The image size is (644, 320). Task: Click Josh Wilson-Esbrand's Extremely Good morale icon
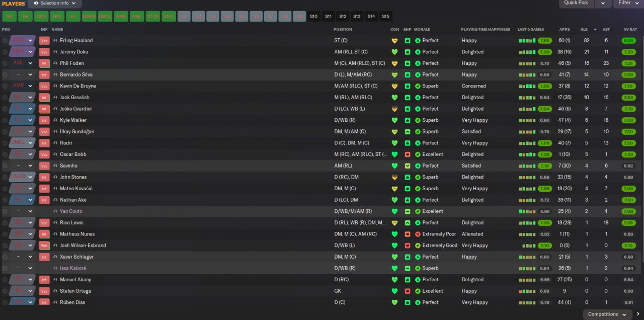tap(418, 246)
